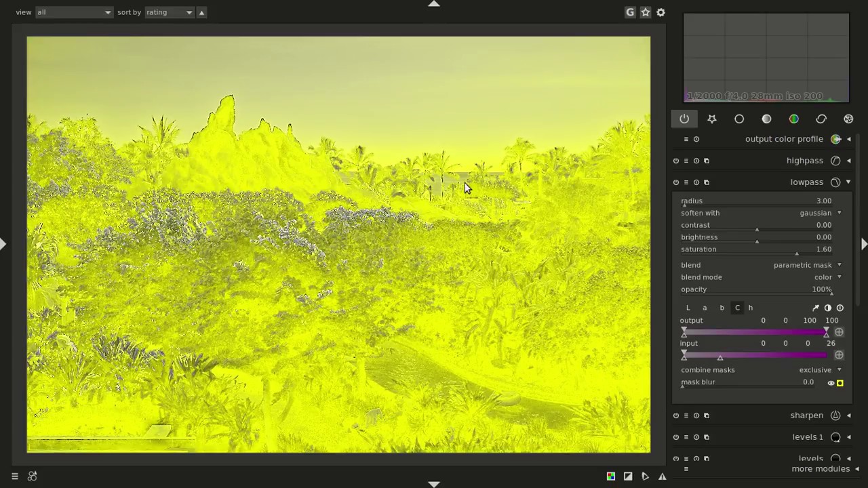Select the L channel tab
Image resolution: width=868 pixels, height=488 pixels.
click(x=688, y=308)
